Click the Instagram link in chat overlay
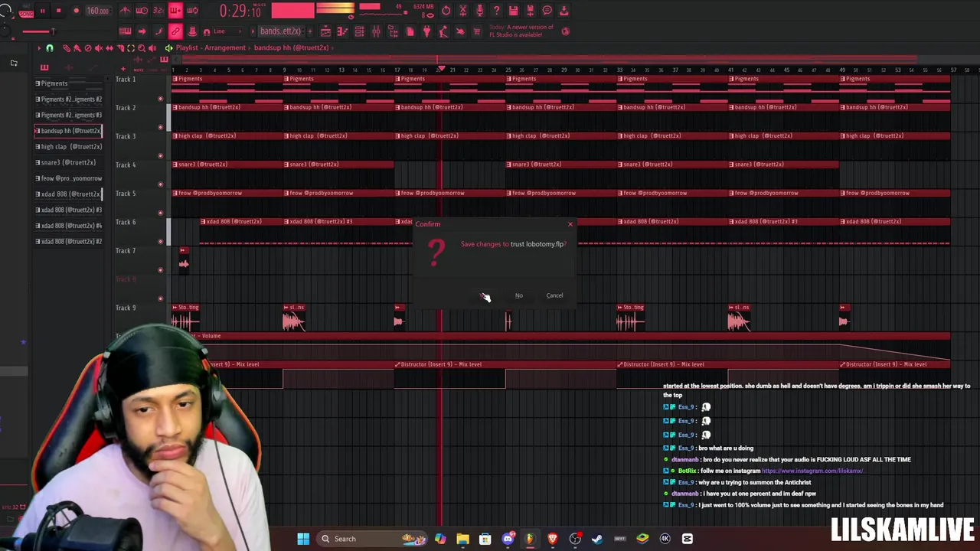Viewport: 980px width, 551px height. click(x=812, y=471)
